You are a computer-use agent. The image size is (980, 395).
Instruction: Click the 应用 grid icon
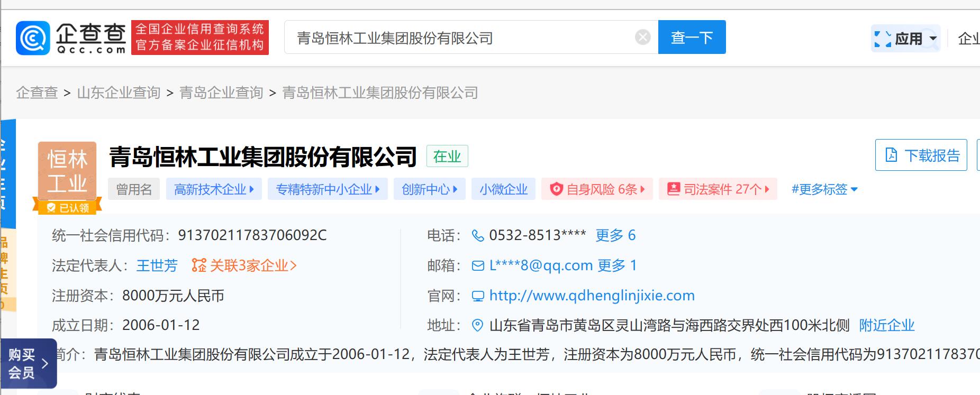pos(883,39)
